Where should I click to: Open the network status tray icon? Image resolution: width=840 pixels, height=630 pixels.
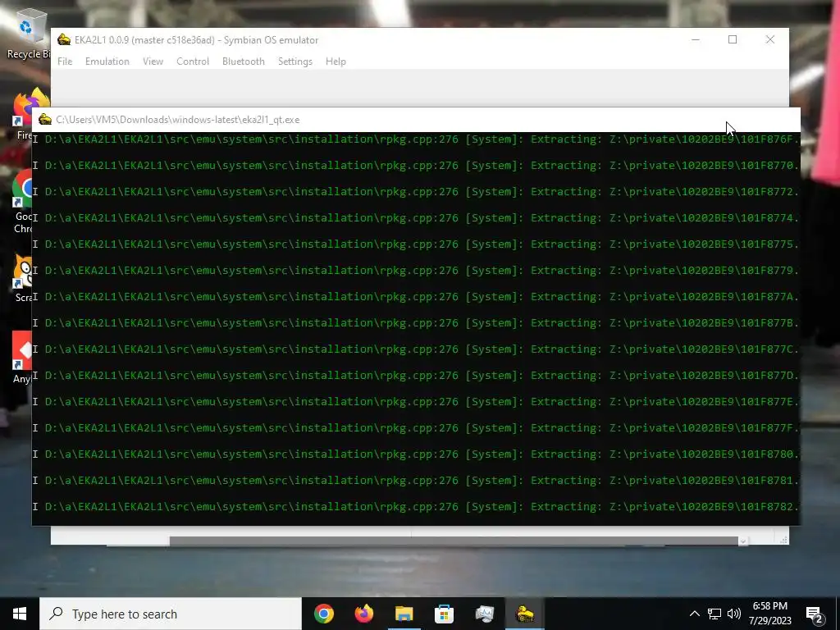[714, 614]
